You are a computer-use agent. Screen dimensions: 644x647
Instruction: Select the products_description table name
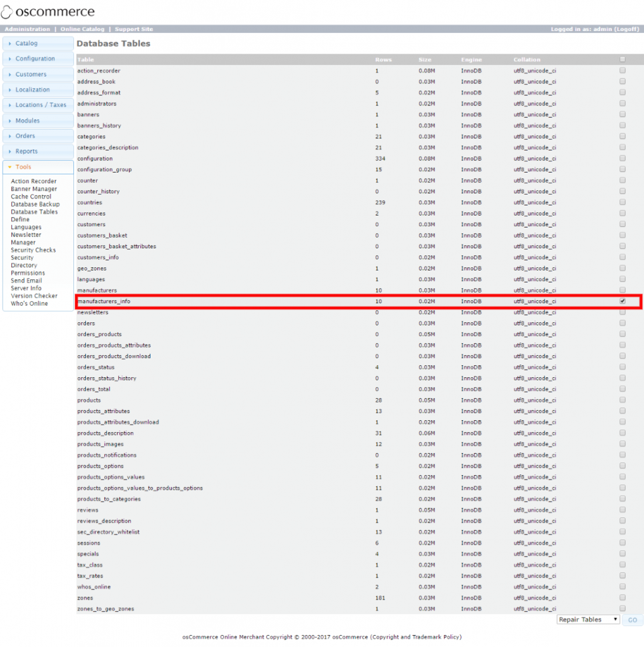(106, 433)
